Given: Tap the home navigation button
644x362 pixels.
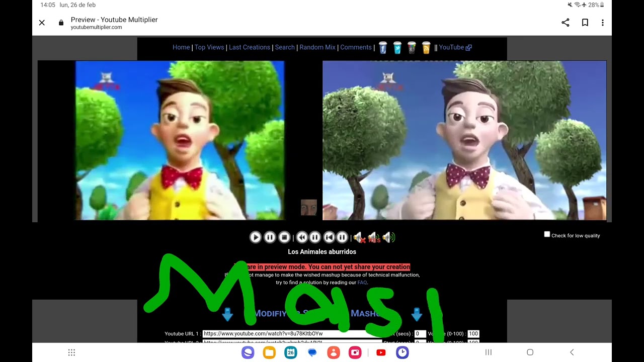Looking at the screenshot, I should [x=530, y=352].
